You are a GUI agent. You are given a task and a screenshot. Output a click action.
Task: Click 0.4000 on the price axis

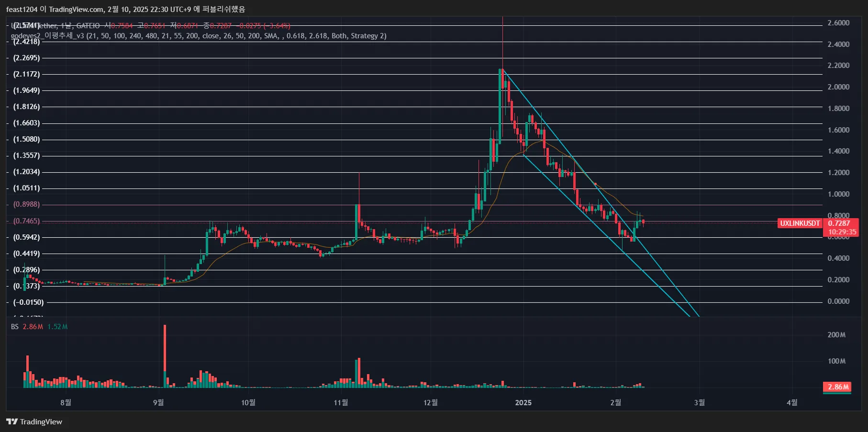[x=838, y=258]
